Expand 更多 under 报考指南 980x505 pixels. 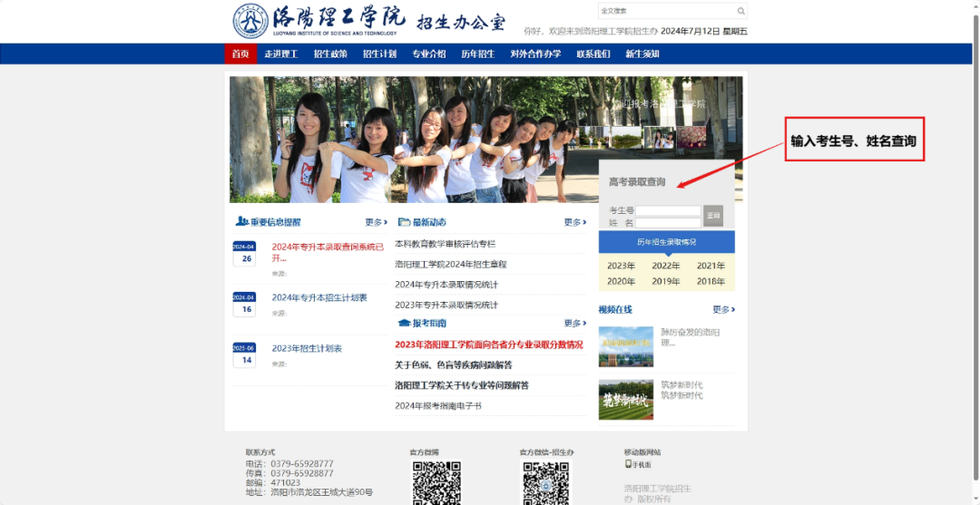tap(575, 324)
